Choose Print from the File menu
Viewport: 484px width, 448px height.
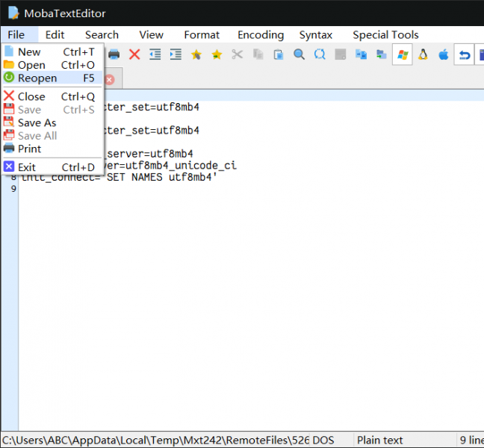click(x=52, y=149)
